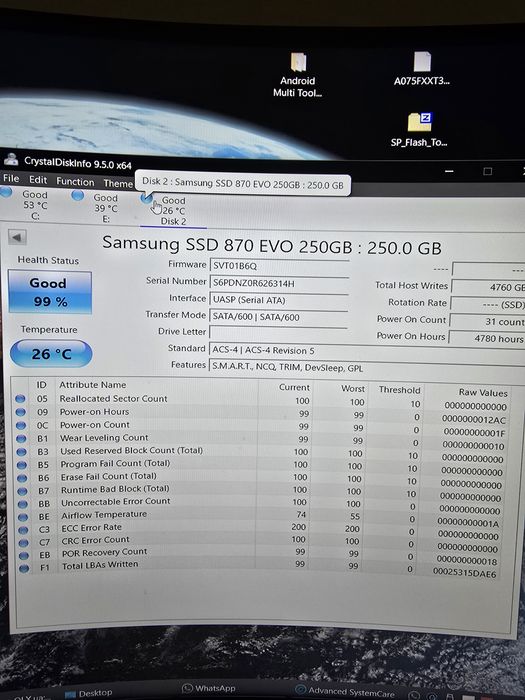Screen dimensions: 525x700
Task: Click the Raw Values column header
Action: tap(483, 393)
